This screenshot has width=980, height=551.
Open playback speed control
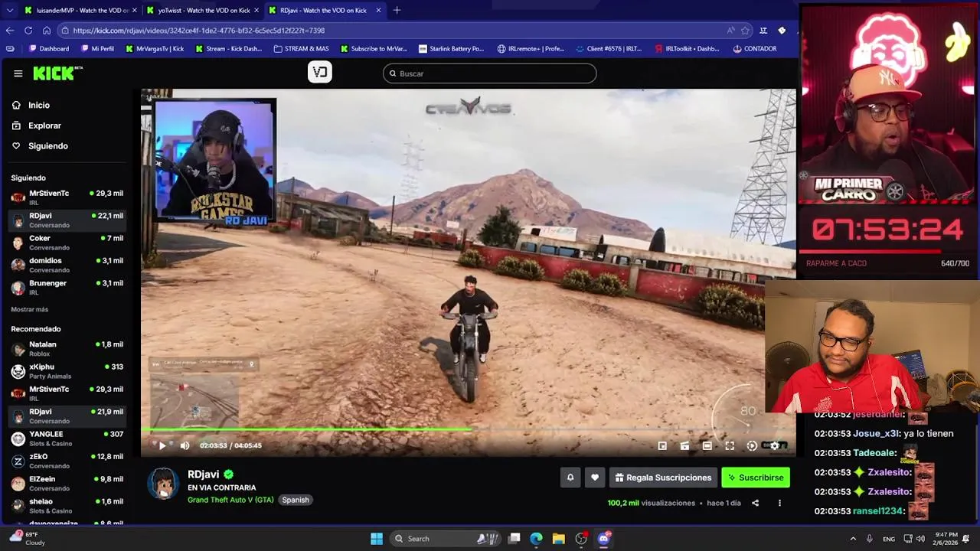click(x=752, y=445)
